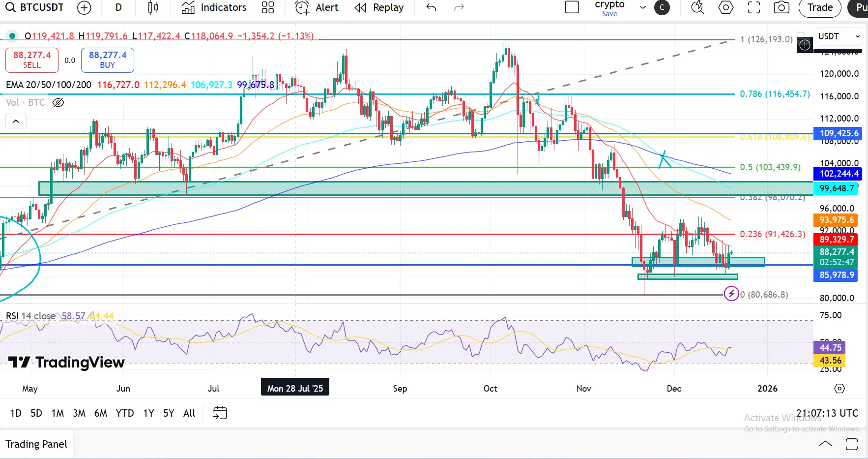This screenshot has width=868, height=459.
Task: Select the 6M time range
Action: 101,413
